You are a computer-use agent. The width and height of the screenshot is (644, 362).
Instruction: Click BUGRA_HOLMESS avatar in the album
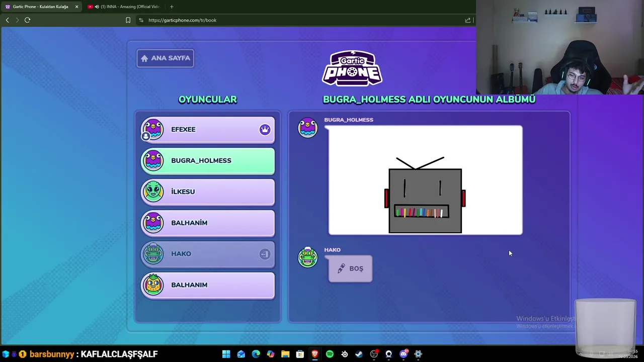(x=307, y=128)
